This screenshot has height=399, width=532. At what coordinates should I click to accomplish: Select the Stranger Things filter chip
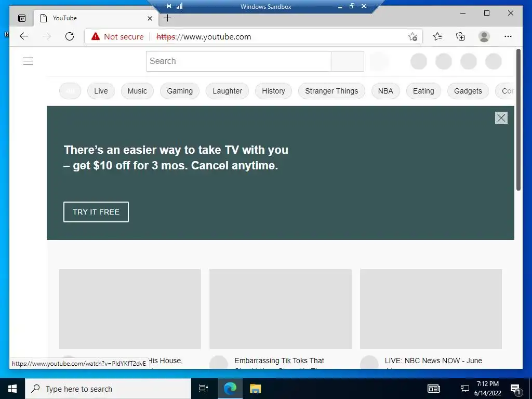(331, 91)
